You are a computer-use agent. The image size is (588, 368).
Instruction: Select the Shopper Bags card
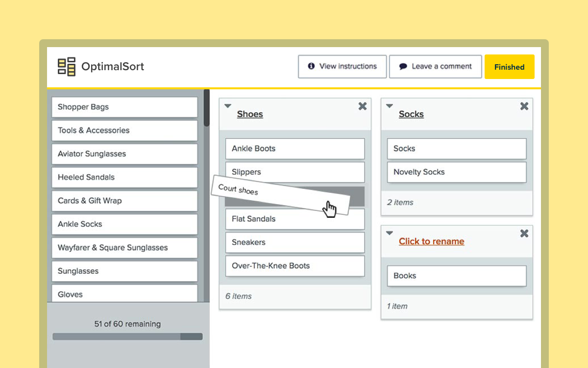(x=124, y=107)
